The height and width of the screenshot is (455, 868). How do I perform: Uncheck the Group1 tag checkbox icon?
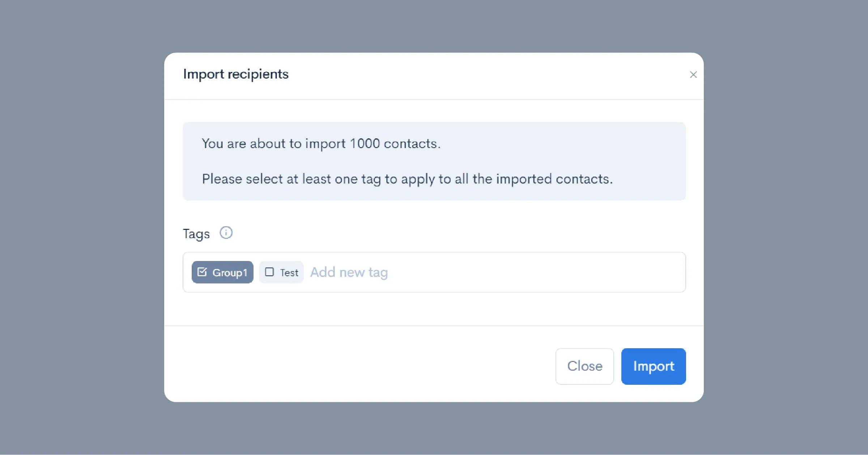(202, 272)
